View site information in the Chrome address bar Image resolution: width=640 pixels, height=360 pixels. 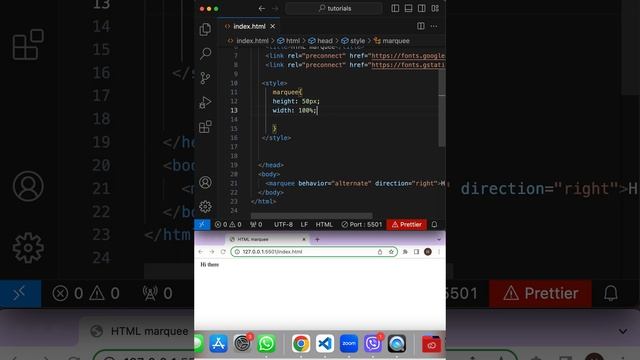(237, 252)
